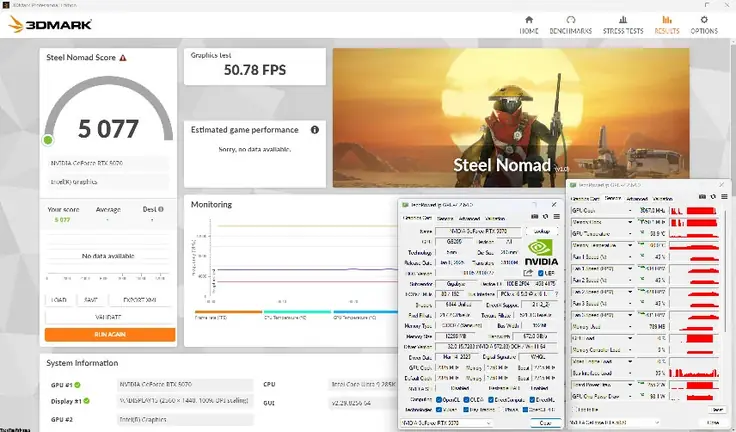
Task: Click Close button in Graphics Card GPU-Z window
Action: [545, 423]
